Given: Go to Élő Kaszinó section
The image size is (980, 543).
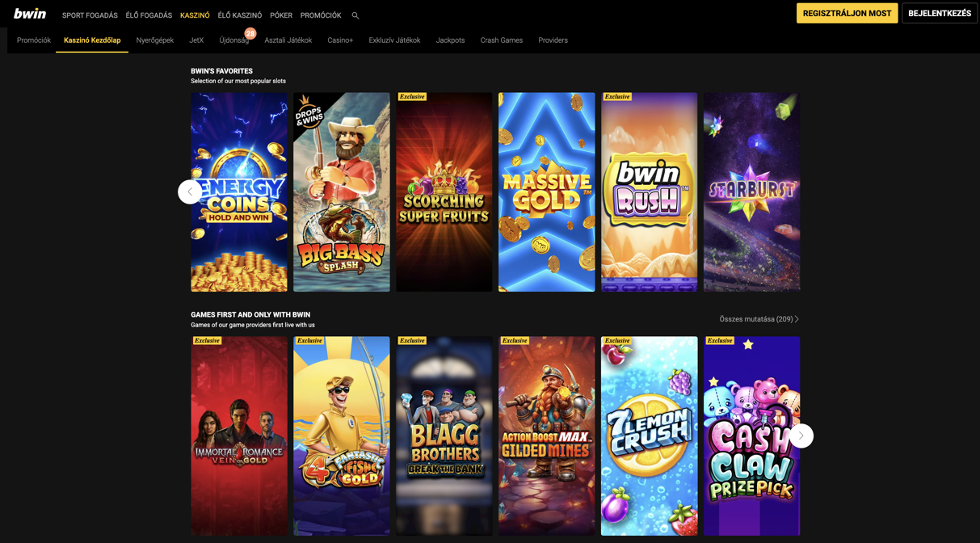Looking at the screenshot, I should click(x=240, y=15).
